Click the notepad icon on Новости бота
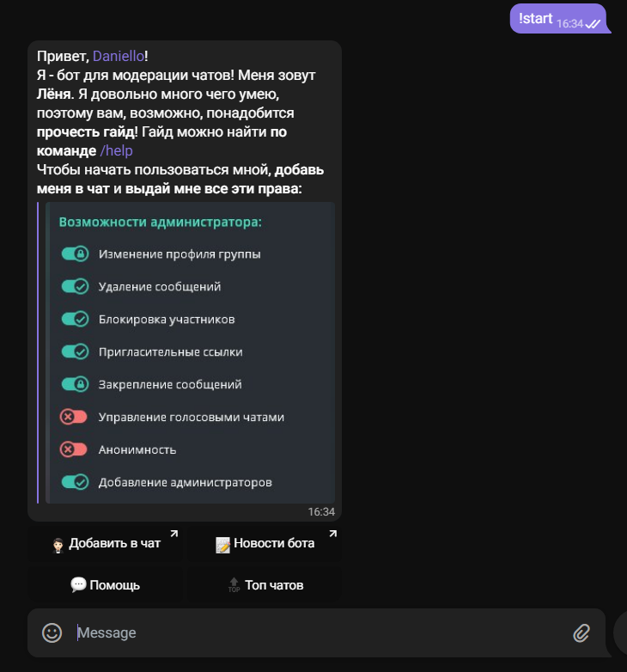This screenshot has width=627, height=672. pyautogui.click(x=222, y=544)
